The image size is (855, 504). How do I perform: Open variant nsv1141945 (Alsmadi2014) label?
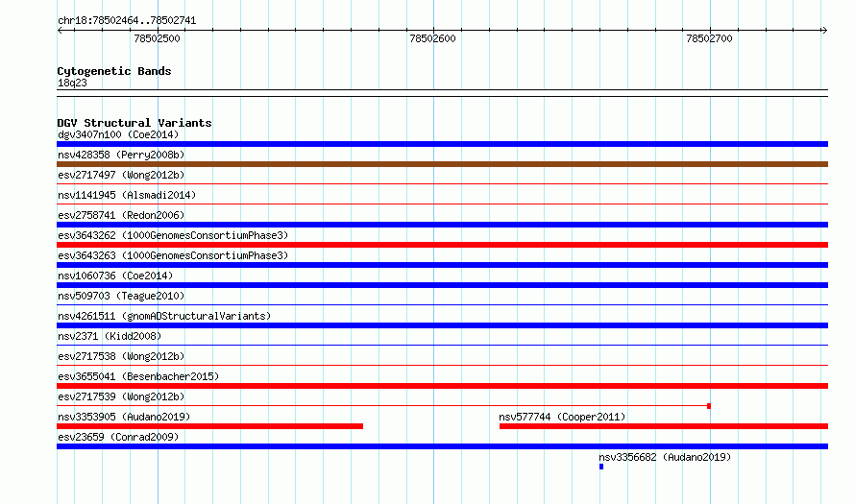point(127,195)
